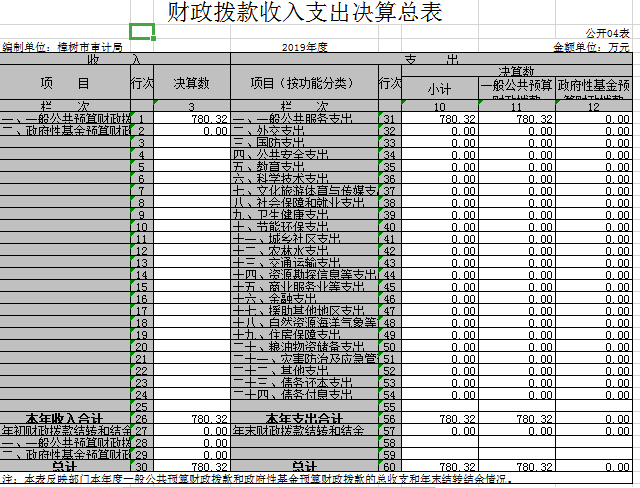Select the 年末财政拨款结转和结余 cell

coord(304,430)
